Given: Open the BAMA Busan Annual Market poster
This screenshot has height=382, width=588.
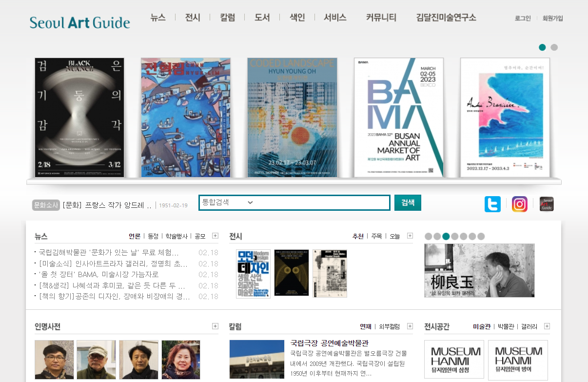Looking at the screenshot, I should point(398,117).
